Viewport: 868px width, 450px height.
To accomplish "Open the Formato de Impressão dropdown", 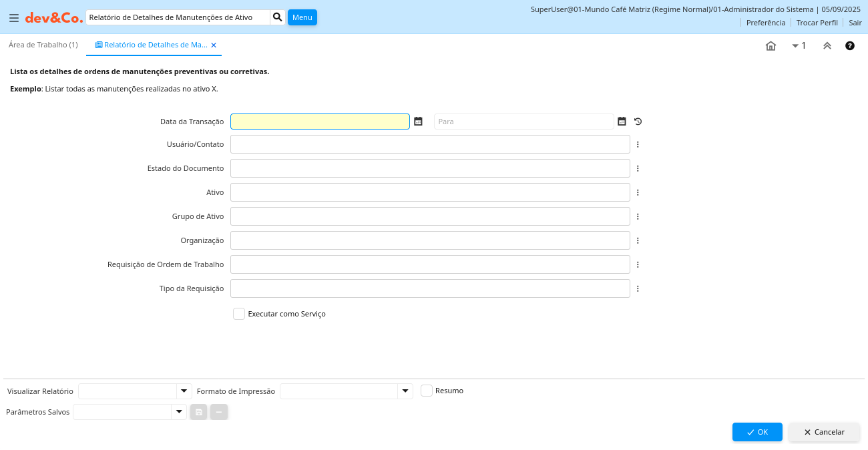I will pyautogui.click(x=405, y=391).
